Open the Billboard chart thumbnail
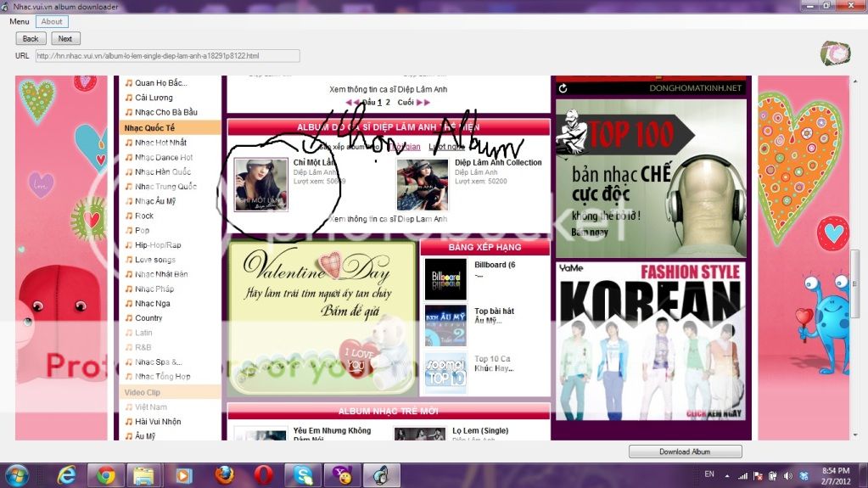This screenshot has height=488, width=868. (445, 278)
